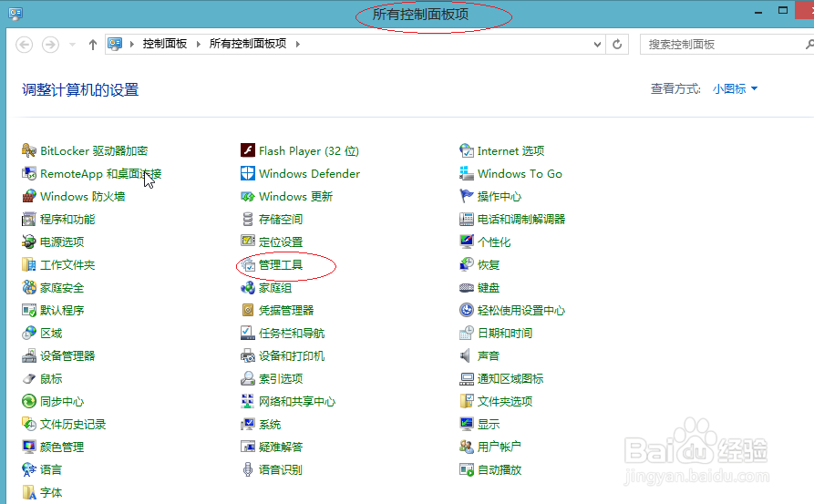Click control panel icon in address bar
Image resolution: width=814 pixels, height=504 pixels.
click(x=115, y=44)
